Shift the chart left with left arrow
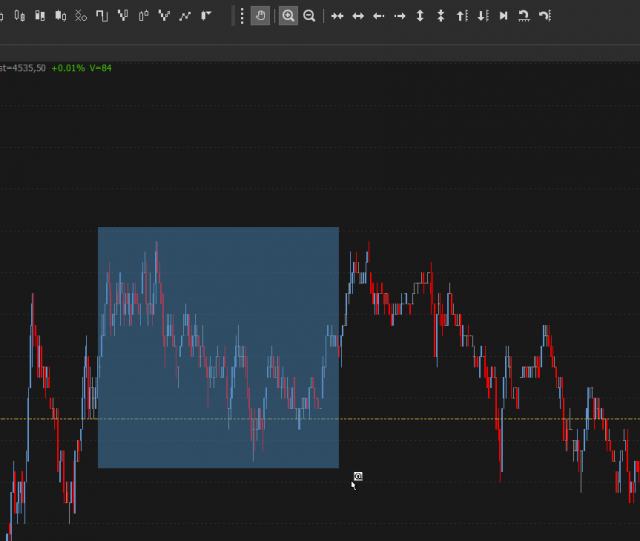Viewport: 640px width, 541px height. pos(379,16)
